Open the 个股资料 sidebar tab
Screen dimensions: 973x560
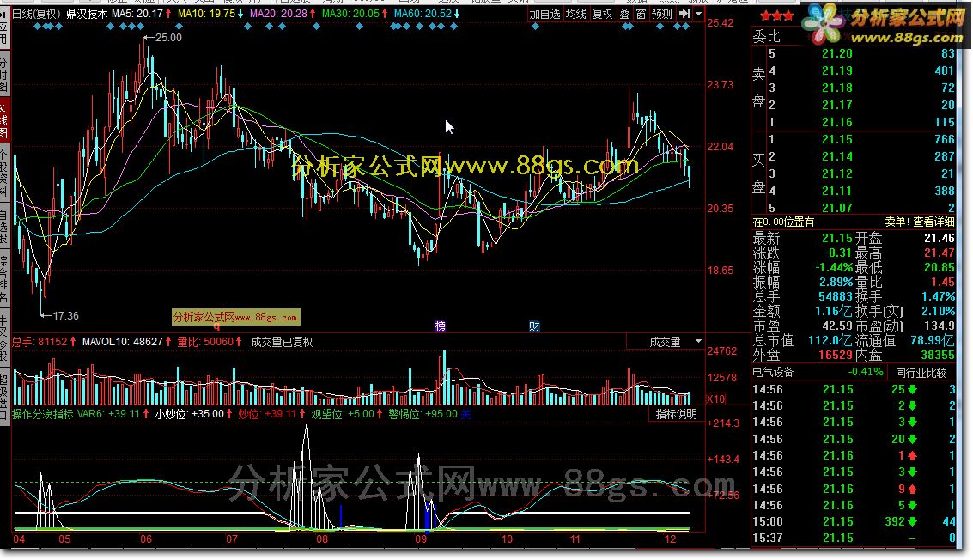coord(3,173)
